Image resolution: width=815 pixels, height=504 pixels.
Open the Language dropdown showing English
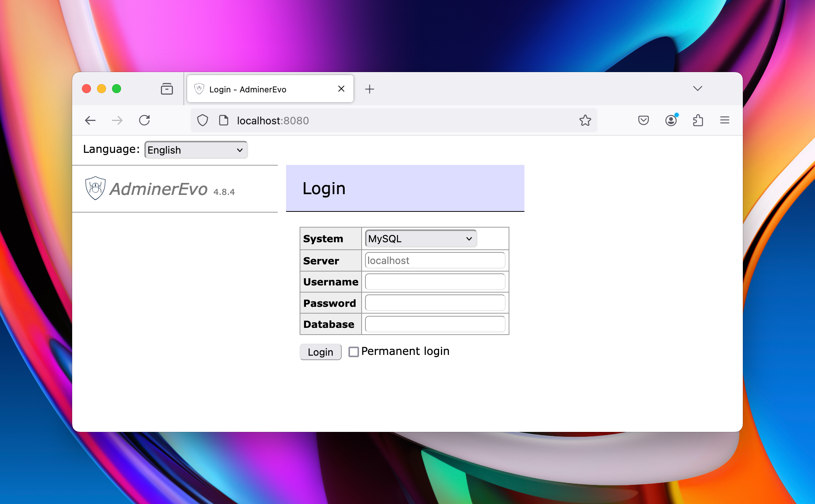coord(196,150)
